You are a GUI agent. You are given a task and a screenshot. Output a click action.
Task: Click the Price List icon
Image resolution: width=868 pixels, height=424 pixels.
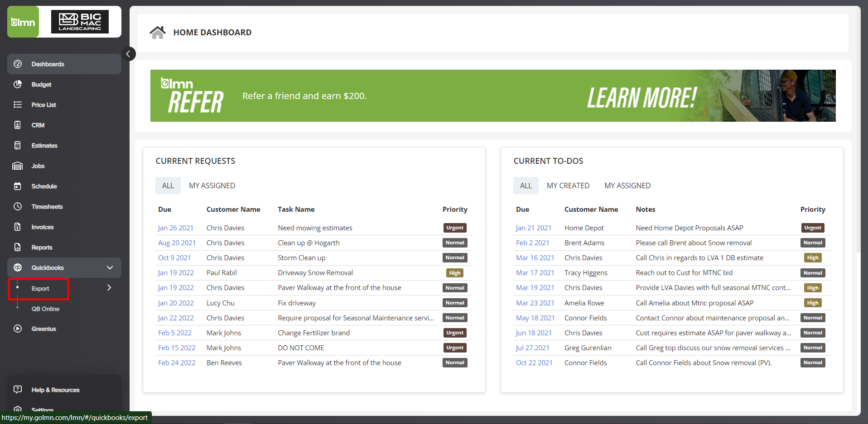pos(18,105)
